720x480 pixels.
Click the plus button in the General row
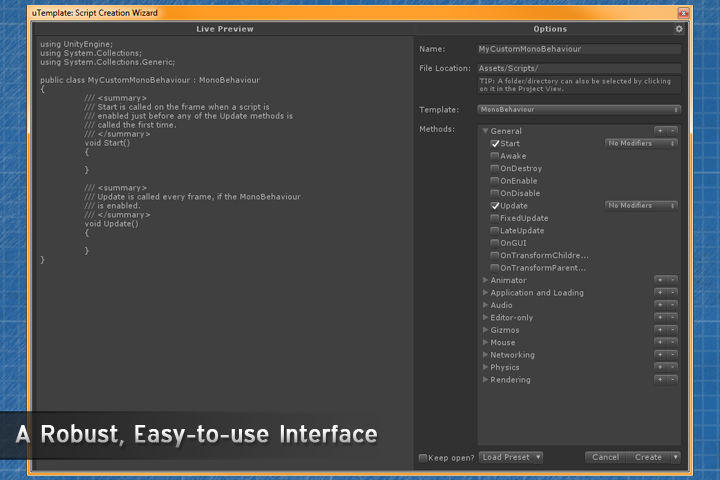660,131
